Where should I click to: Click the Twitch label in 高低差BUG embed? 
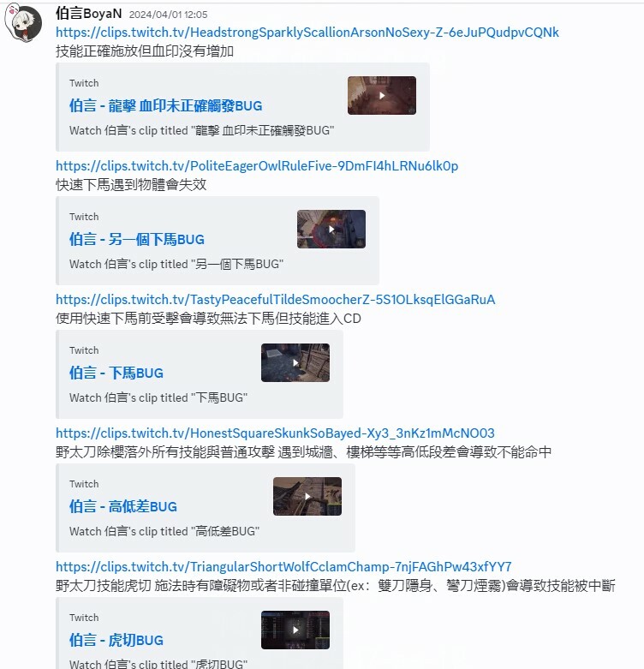click(84, 483)
